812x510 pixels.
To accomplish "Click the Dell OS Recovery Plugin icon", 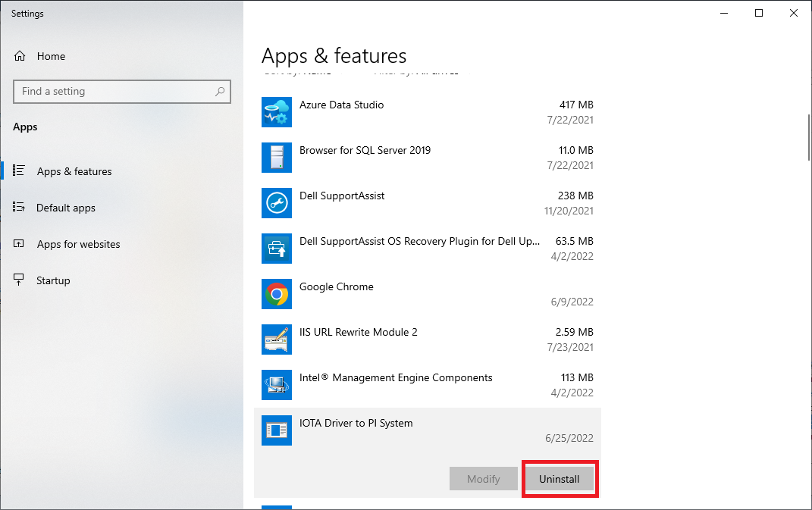I will coord(277,249).
